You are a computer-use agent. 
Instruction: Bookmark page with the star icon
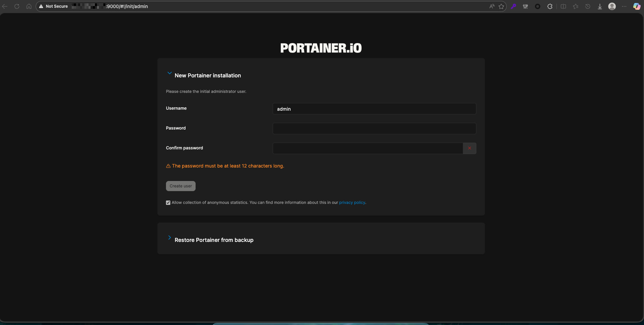click(x=501, y=6)
